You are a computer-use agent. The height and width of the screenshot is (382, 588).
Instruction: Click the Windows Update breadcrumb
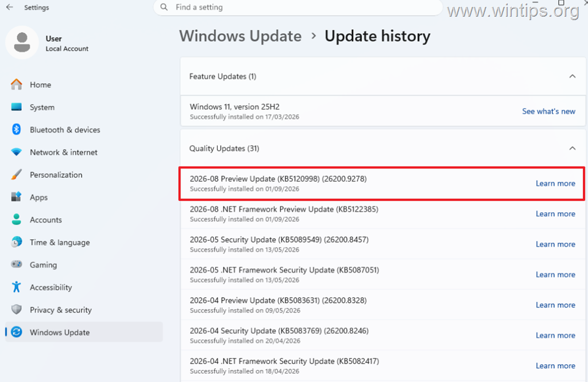point(241,36)
